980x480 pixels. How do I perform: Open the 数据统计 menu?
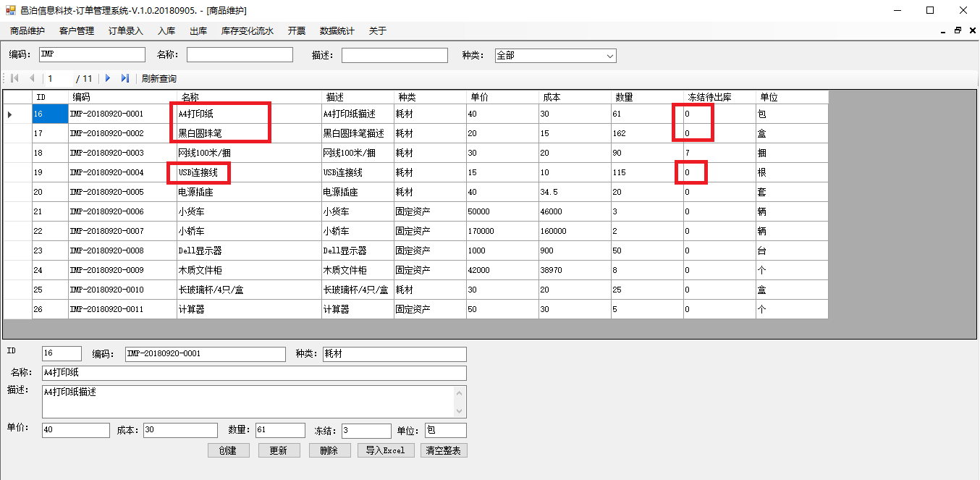point(337,31)
